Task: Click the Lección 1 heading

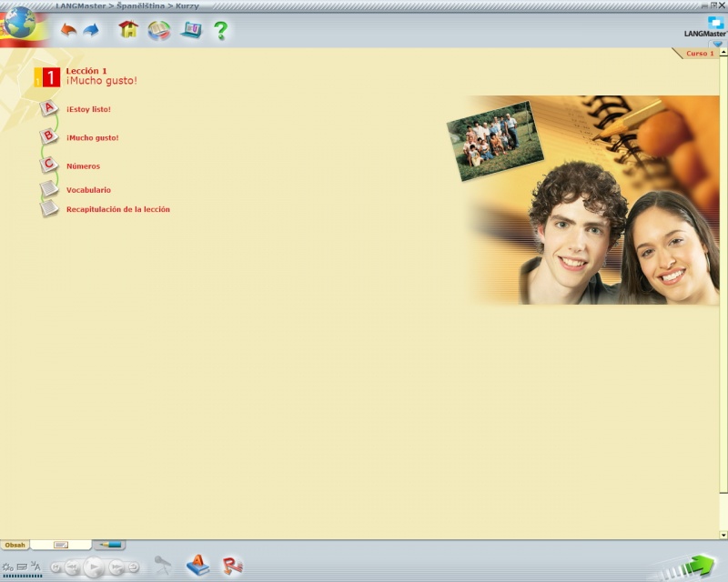Action: pyautogui.click(x=86, y=71)
